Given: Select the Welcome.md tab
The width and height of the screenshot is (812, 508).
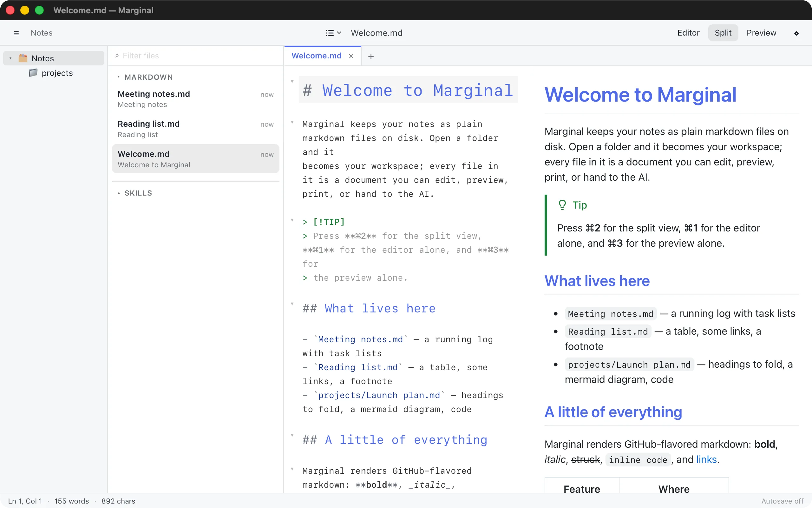Looking at the screenshot, I should [x=316, y=56].
